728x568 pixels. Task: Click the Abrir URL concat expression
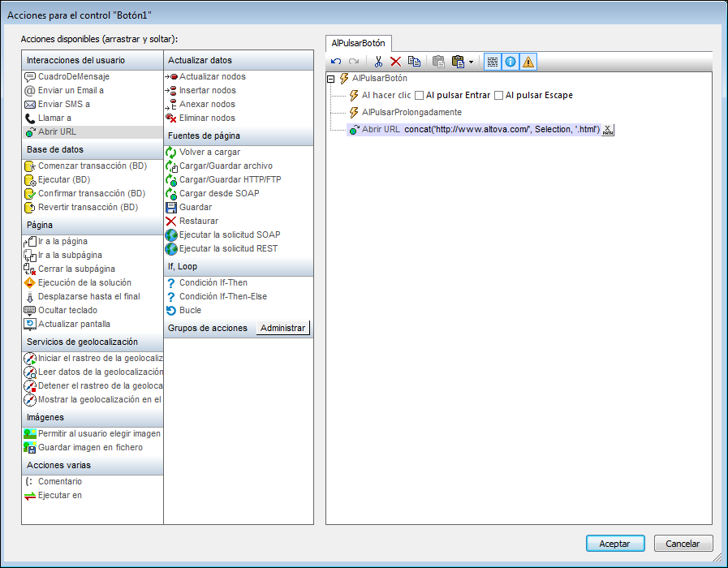click(502, 130)
